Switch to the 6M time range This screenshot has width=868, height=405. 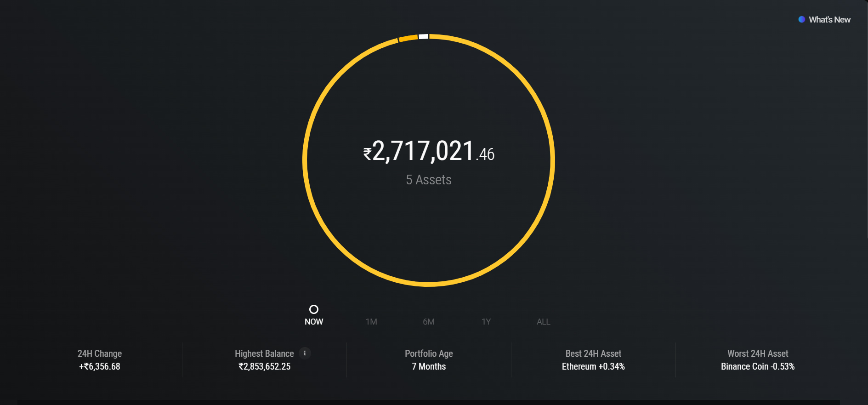(x=429, y=322)
